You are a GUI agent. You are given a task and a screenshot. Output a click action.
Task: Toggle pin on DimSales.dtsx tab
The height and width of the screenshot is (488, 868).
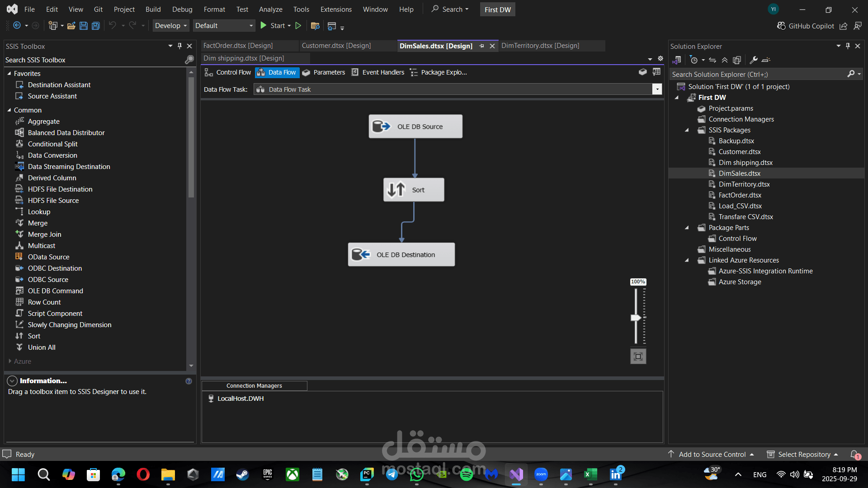pyautogui.click(x=481, y=46)
